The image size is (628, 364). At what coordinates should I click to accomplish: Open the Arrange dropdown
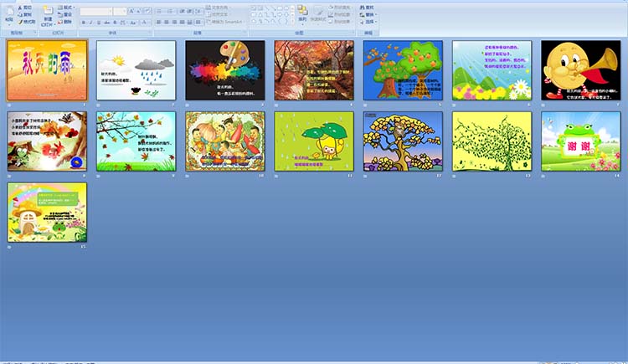point(303,15)
